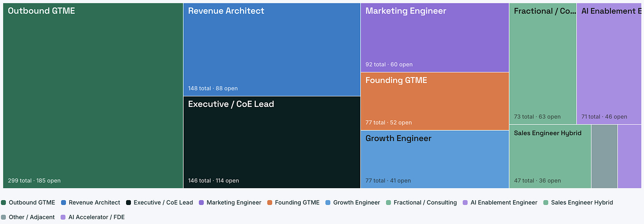The width and height of the screenshot is (644, 224).
Task: Select the AI Enablement Engineer tile
Action: (x=609, y=64)
